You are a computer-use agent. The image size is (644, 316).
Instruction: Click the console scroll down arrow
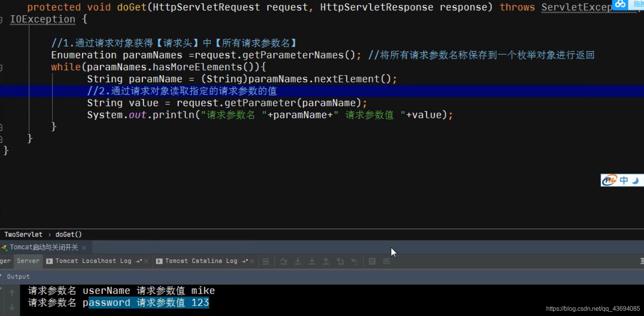pyautogui.click(x=12, y=307)
